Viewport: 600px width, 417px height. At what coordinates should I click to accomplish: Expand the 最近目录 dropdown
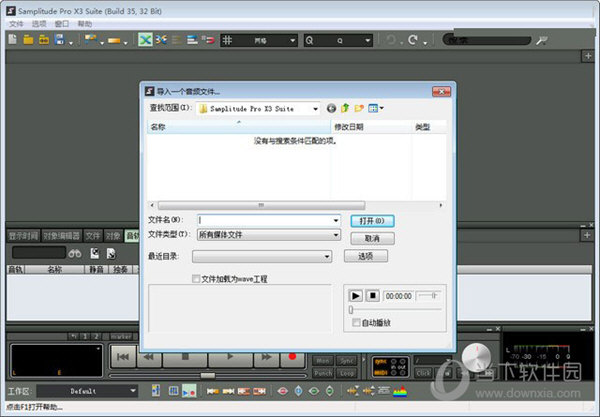tap(326, 257)
